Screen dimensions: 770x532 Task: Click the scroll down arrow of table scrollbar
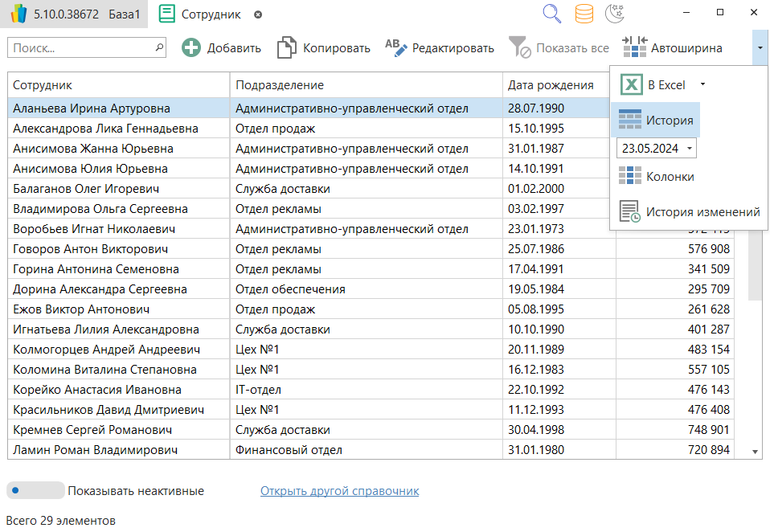(x=755, y=452)
